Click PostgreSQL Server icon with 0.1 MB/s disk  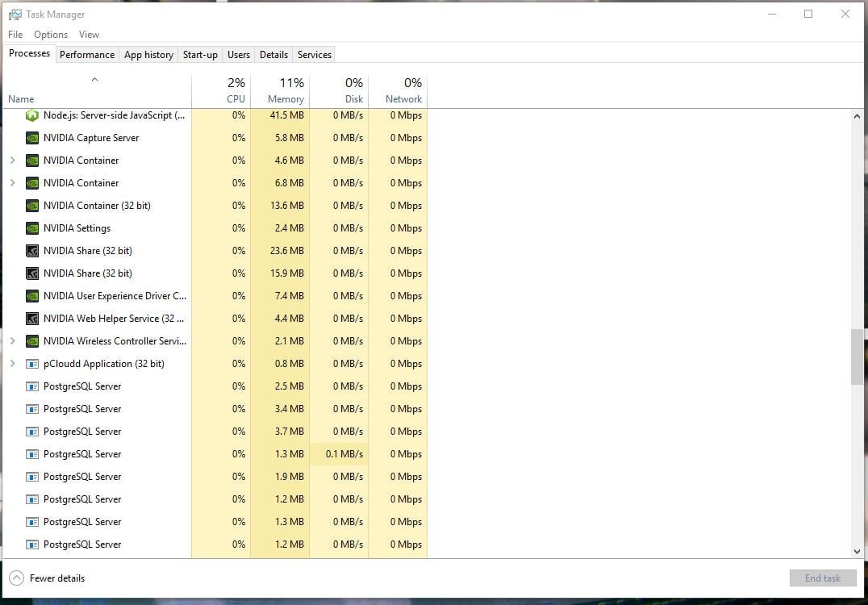click(x=32, y=454)
